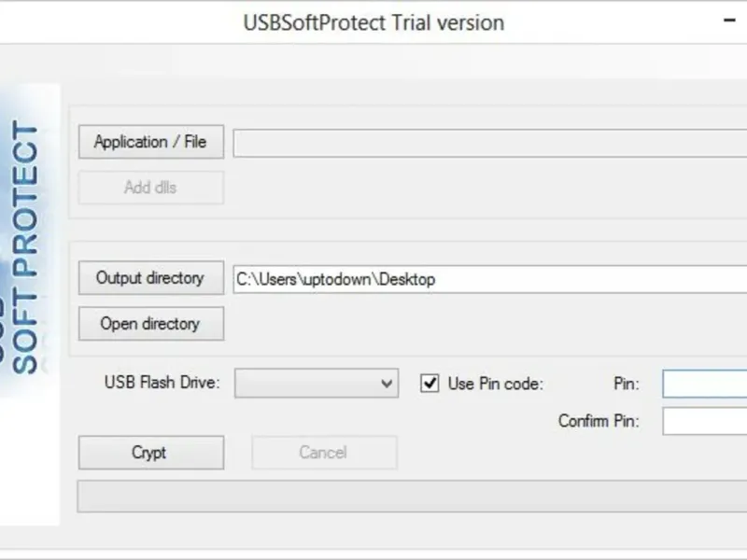This screenshot has width=747, height=560.
Task: Click the USB Flash Drive dropdown arrow
Action: [x=388, y=383]
